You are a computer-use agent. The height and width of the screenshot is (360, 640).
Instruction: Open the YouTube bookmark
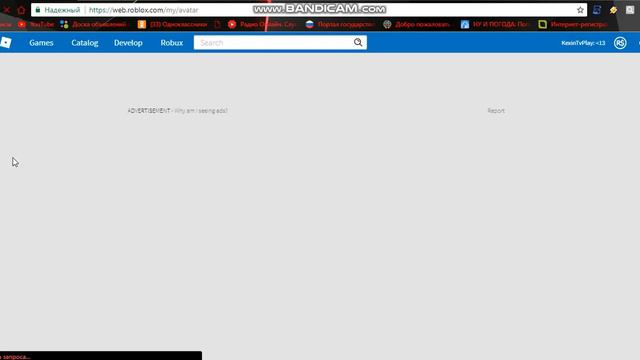[x=36, y=24]
